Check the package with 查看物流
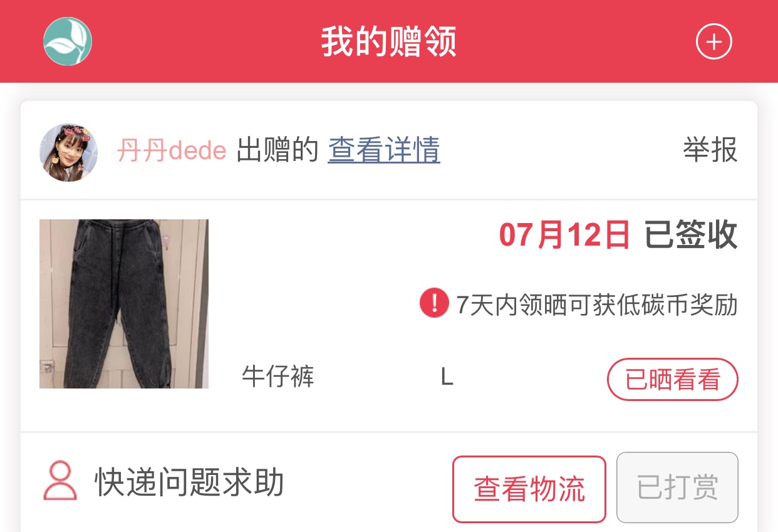Viewport: 778px width, 532px height. coord(529,489)
